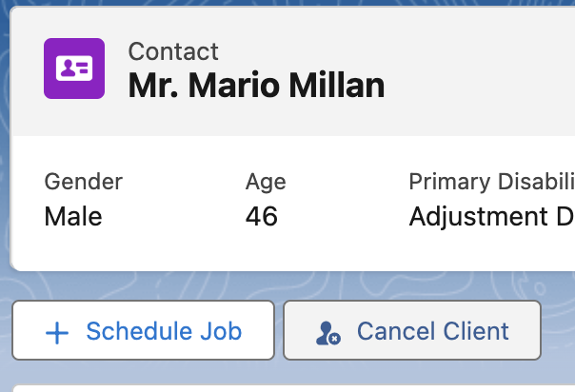This screenshot has height=392, width=575.
Task: Select the age value 46
Action: coord(262,216)
